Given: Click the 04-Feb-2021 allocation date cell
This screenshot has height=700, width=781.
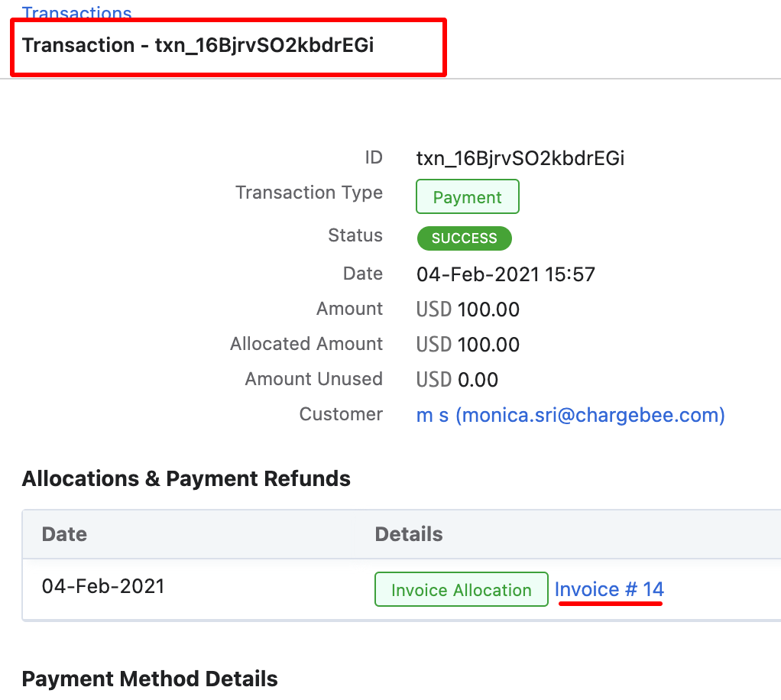Looking at the screenshot, I should coord(103,587).
